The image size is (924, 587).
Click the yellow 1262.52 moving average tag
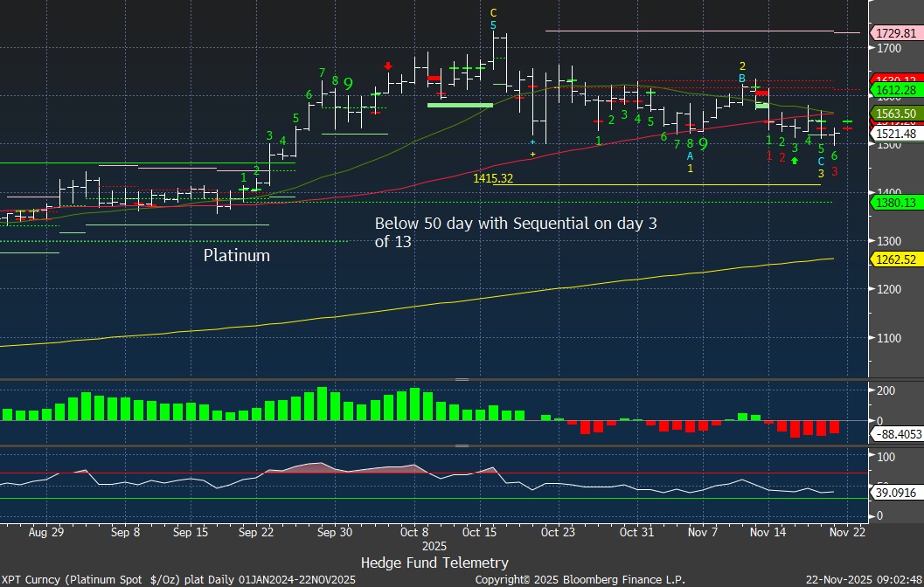click(896, 259)
